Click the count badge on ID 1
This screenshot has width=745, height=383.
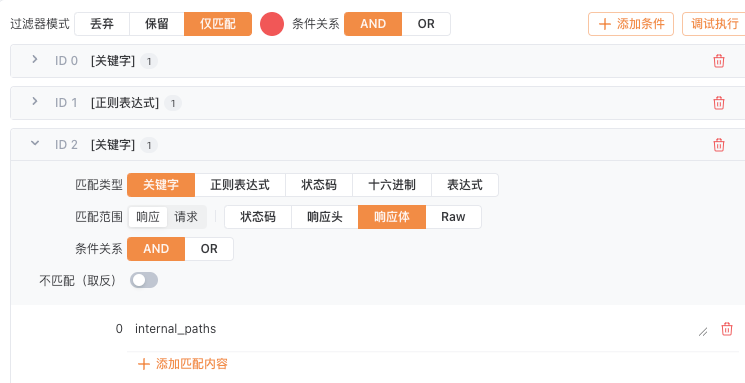coord(173,103)
